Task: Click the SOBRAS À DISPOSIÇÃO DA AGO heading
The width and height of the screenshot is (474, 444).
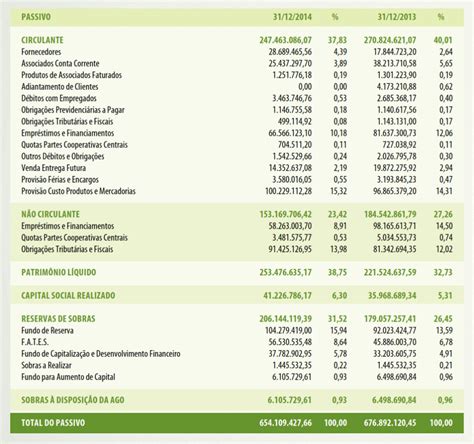Action: coord(73,400)
